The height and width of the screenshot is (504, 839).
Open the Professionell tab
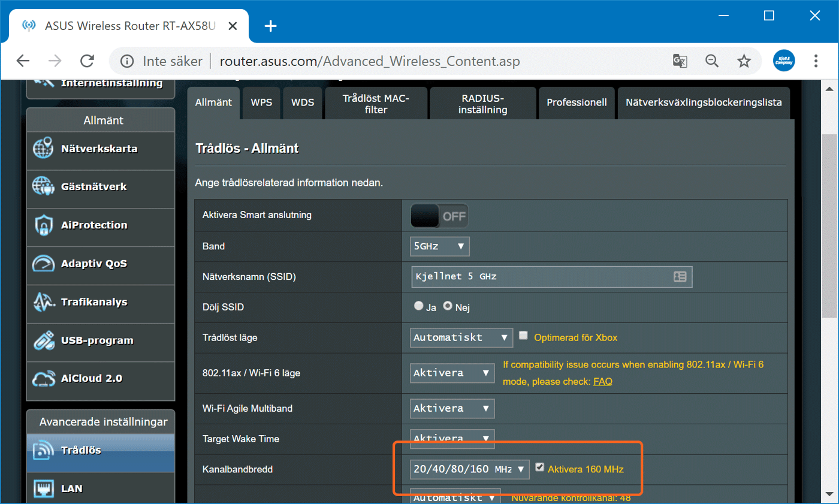[x=577, y=102]
